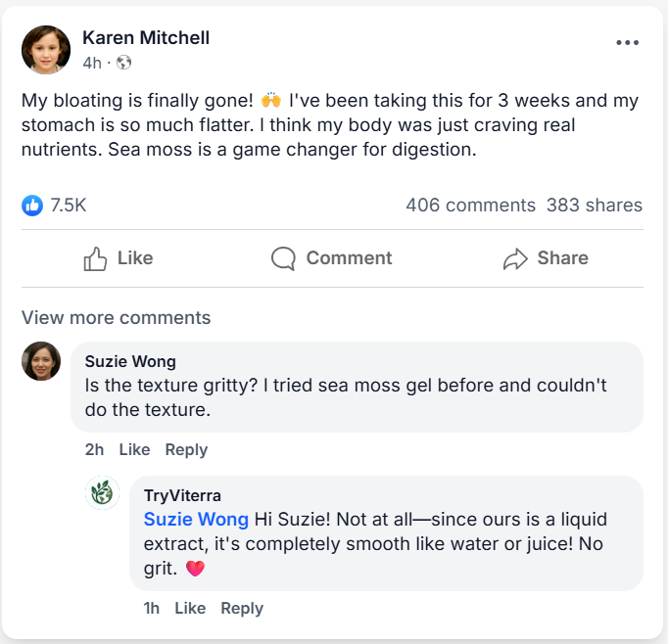The height and width of the screenshot is (644, 668).
Task: Open the 406 comments list
Action: point(470,206)
